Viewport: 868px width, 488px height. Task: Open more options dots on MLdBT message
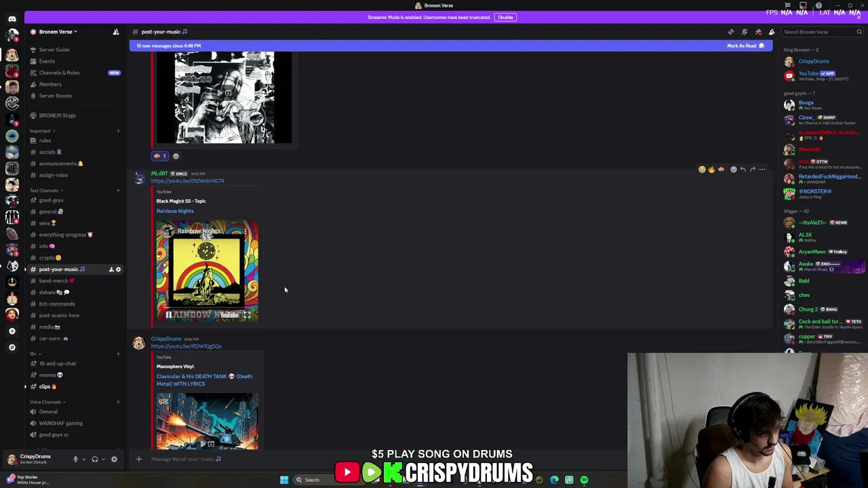tap(762, 169)
